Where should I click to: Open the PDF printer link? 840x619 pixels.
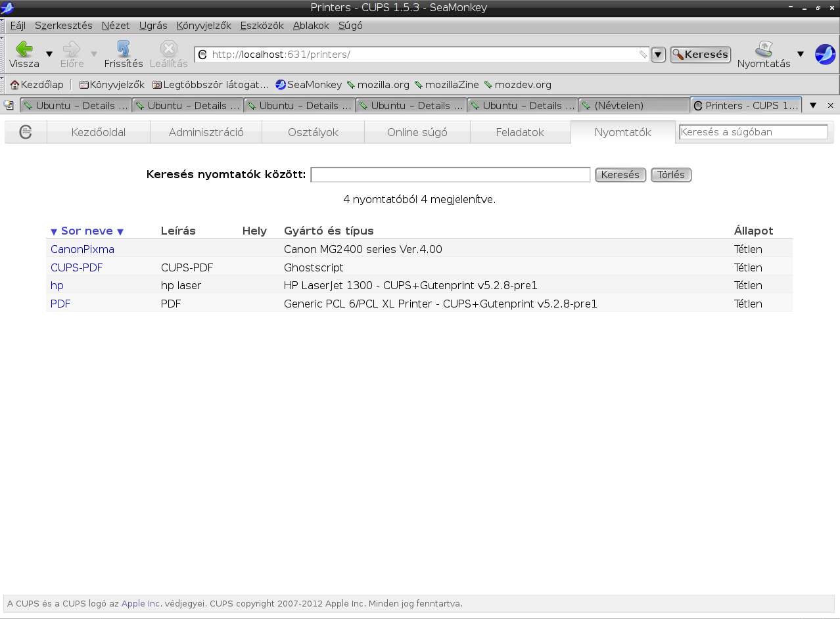coord(60,304)
